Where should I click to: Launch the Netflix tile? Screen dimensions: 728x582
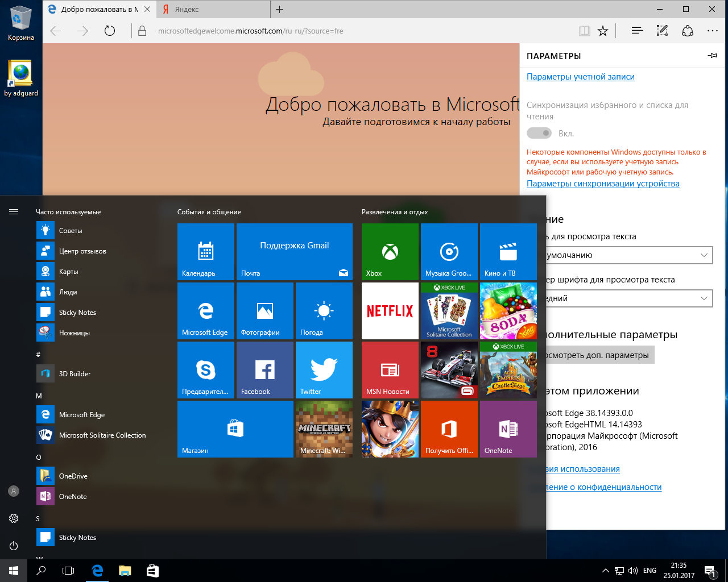(390, 311)
